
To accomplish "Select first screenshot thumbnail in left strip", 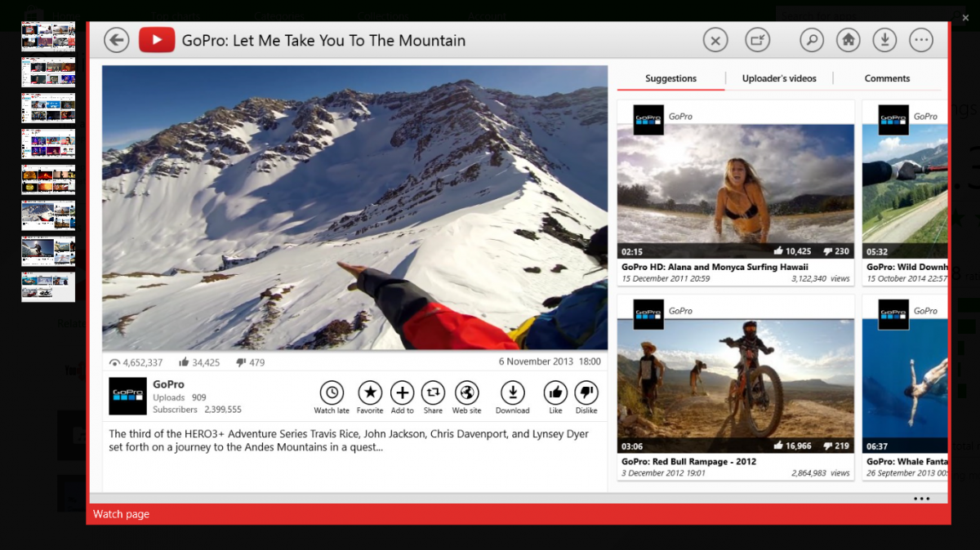I will click(48, 36).
